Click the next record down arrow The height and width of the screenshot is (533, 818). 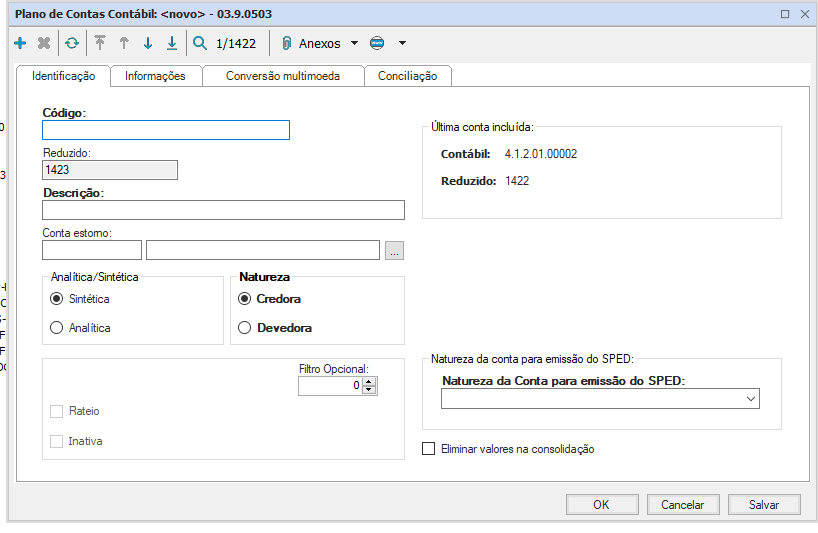(x=148, y=44)
